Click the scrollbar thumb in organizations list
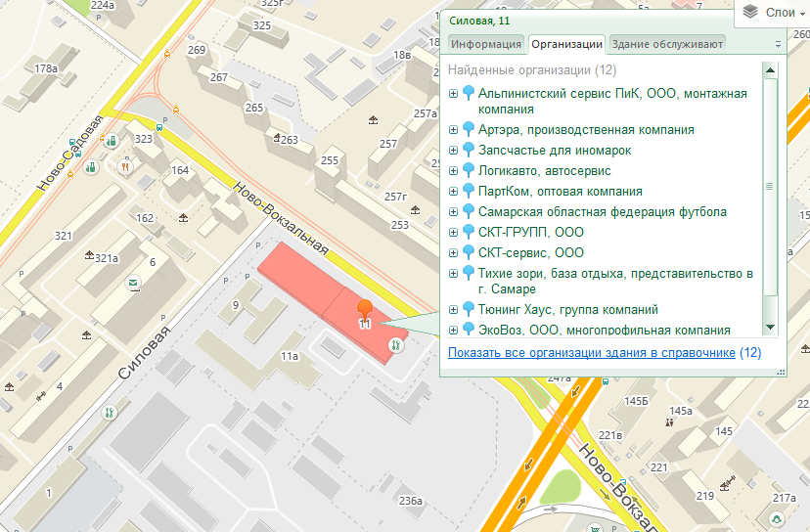810x532 pixels. (x=770, y=187)
